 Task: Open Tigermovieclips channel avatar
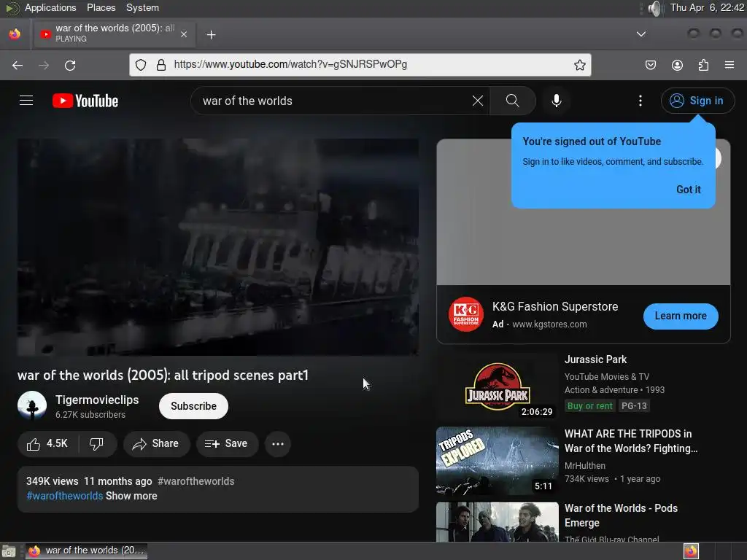(x=32, y=405)
